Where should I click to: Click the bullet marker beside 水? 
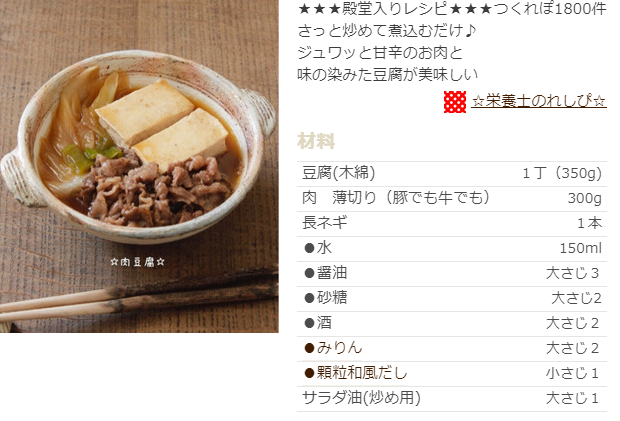point(309,248)
